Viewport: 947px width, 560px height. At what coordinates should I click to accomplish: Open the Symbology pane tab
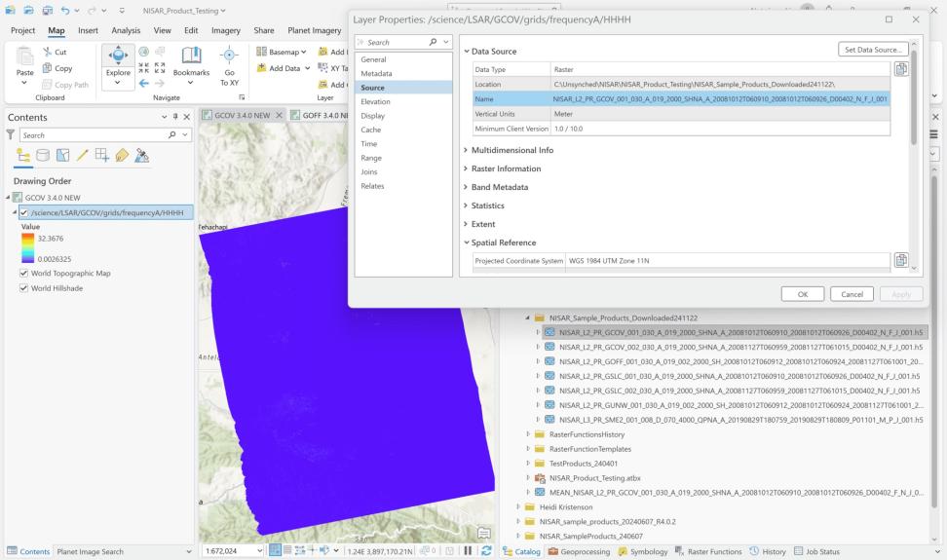[x=643, y=551]
